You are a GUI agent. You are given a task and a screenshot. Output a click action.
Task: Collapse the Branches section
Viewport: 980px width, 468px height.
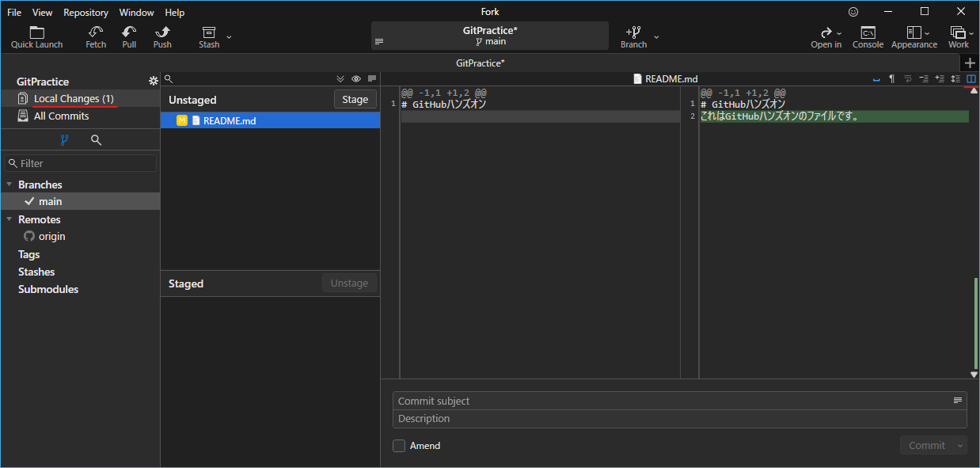click(x=9, y=185)
